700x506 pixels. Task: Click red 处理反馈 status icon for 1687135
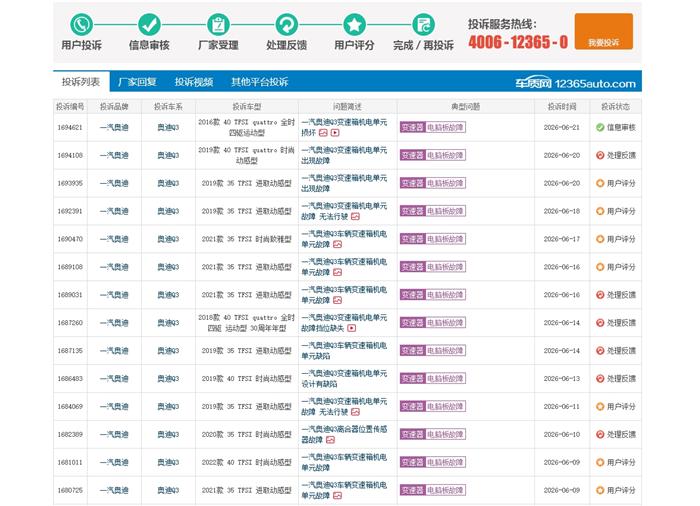click(600, 351)
